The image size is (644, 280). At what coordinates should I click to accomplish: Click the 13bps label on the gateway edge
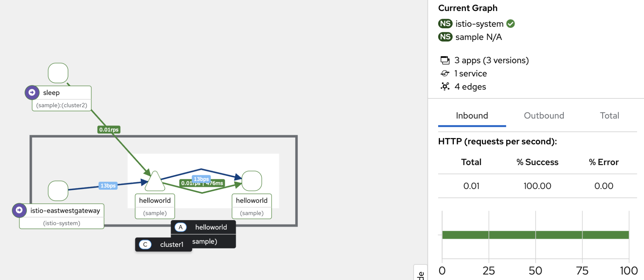click(x=108, y=186)
